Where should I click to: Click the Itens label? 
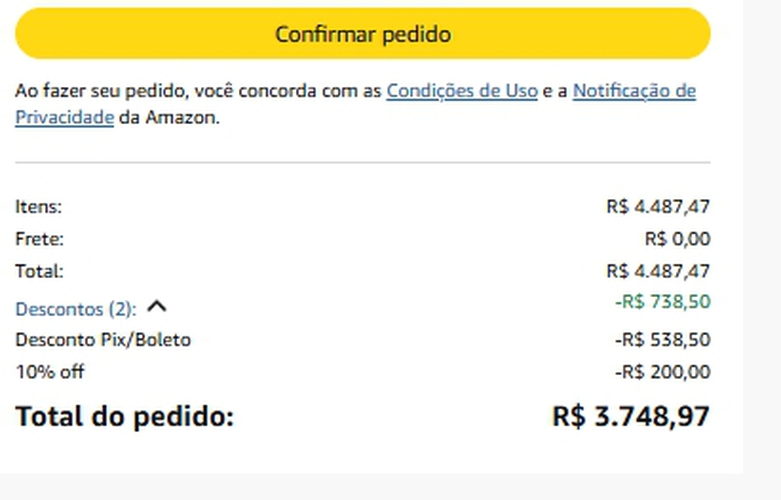38,207
